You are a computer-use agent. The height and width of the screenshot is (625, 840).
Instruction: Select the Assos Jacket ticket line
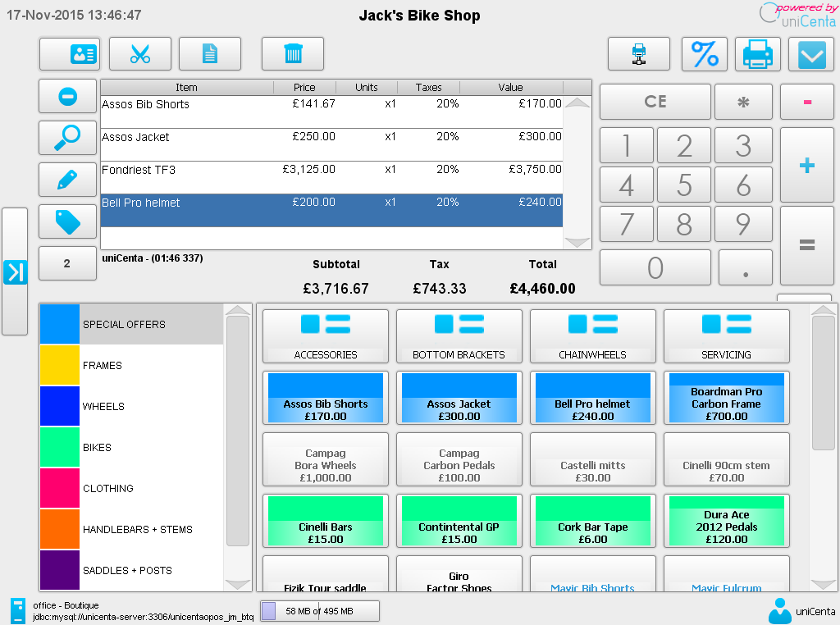[x=331, y=144]
